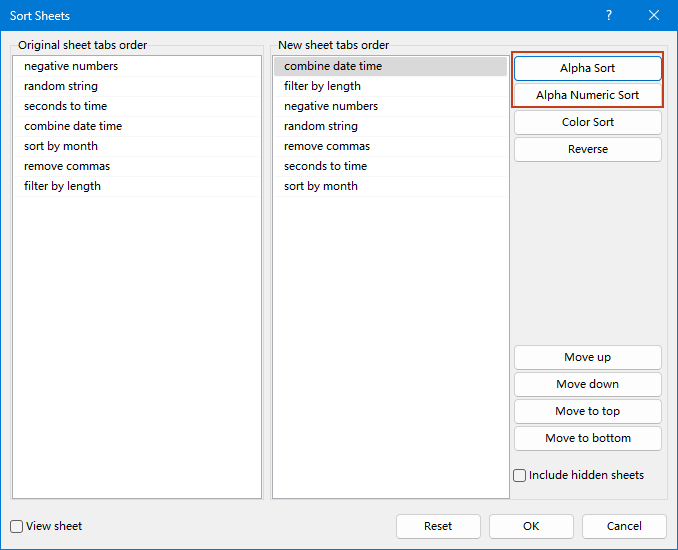Sort tabs using Color Sort
678x550 pixels.
tap(587, 122)
